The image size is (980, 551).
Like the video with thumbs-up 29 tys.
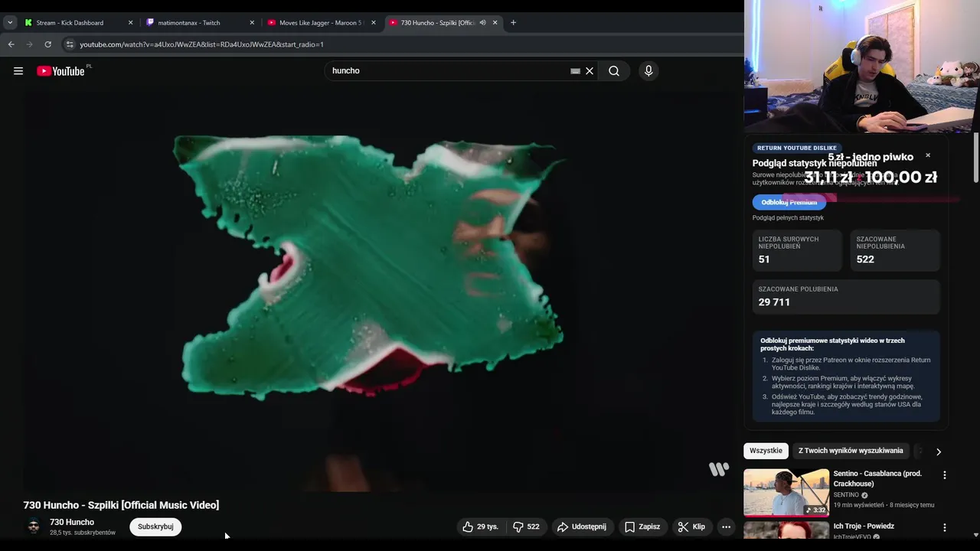481,527
